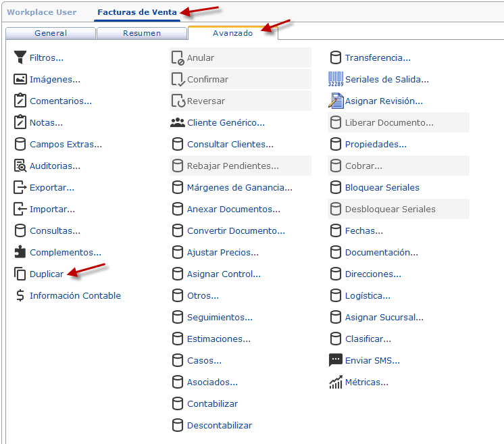The width and height of the screenshot is (504, 444).
Task: Open Información Contable
Action: click(75, 295)
